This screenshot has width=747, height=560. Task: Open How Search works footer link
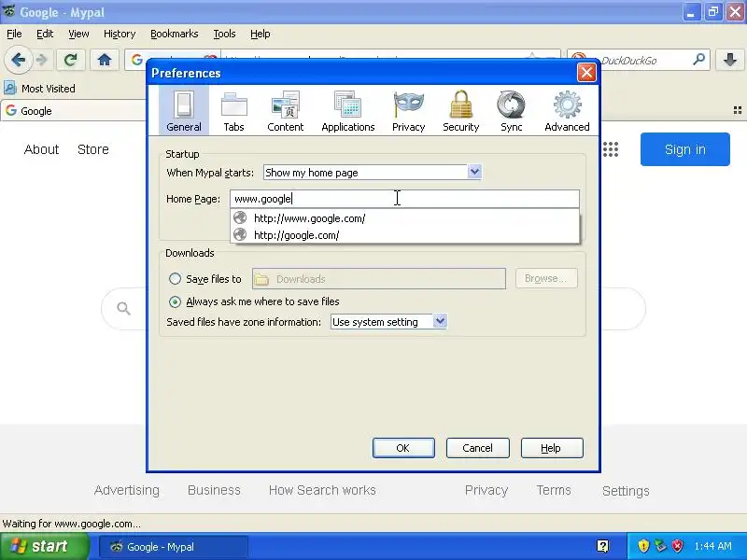pyautogui.click(x=322, y=490)
